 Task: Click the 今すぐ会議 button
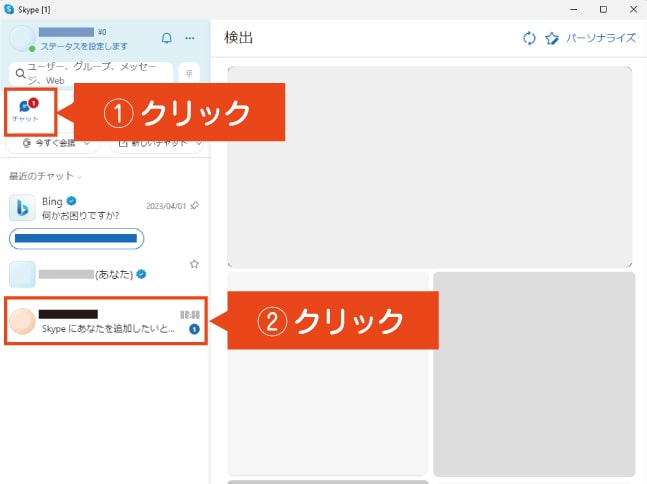[50, 143]
